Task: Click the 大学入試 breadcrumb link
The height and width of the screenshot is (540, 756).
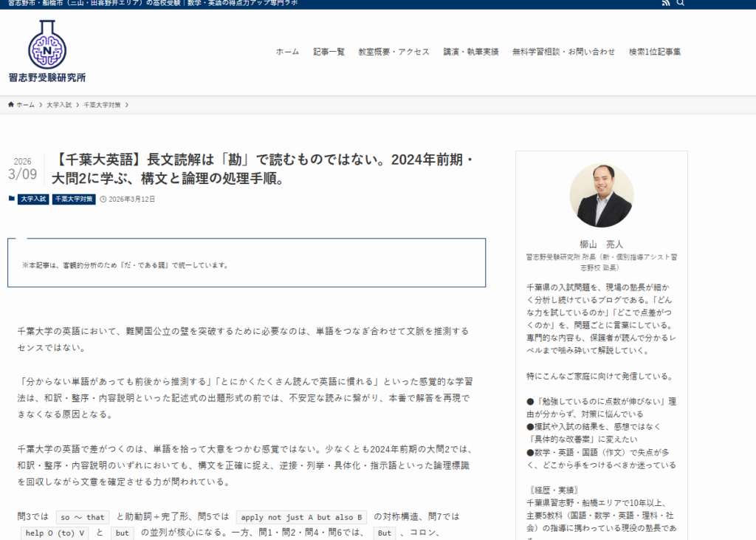Action: [x=59, y=105]
